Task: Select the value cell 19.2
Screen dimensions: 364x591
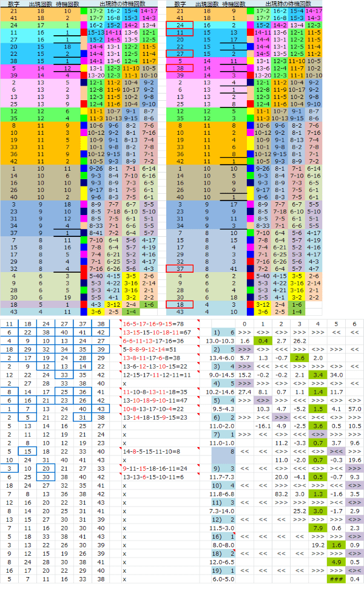Action: pyautogui.click(x=318, y=545)
